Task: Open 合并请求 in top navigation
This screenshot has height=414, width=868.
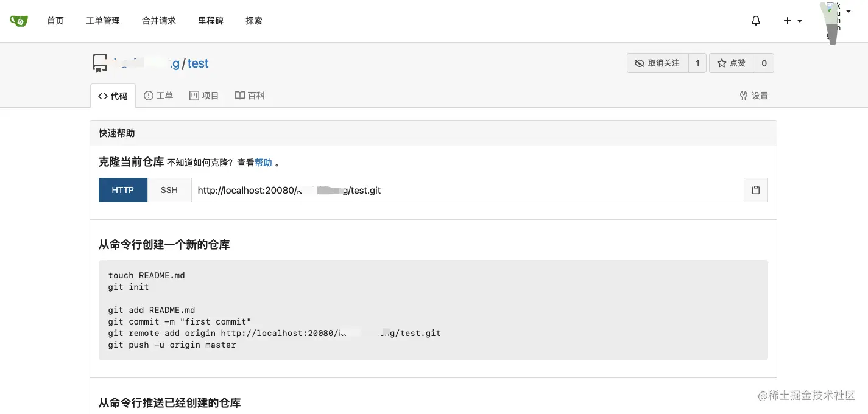Action: tap(159, 21)
